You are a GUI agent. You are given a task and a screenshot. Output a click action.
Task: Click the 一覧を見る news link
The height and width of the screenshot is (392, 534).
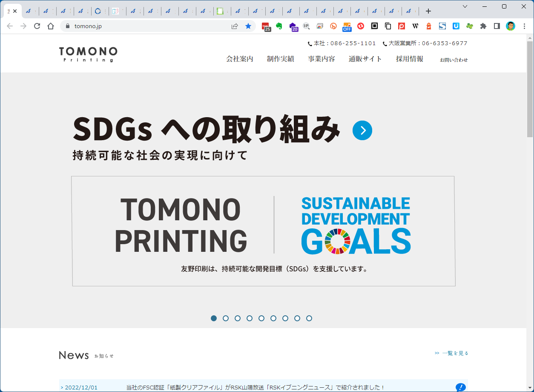(x=455, y=353)
